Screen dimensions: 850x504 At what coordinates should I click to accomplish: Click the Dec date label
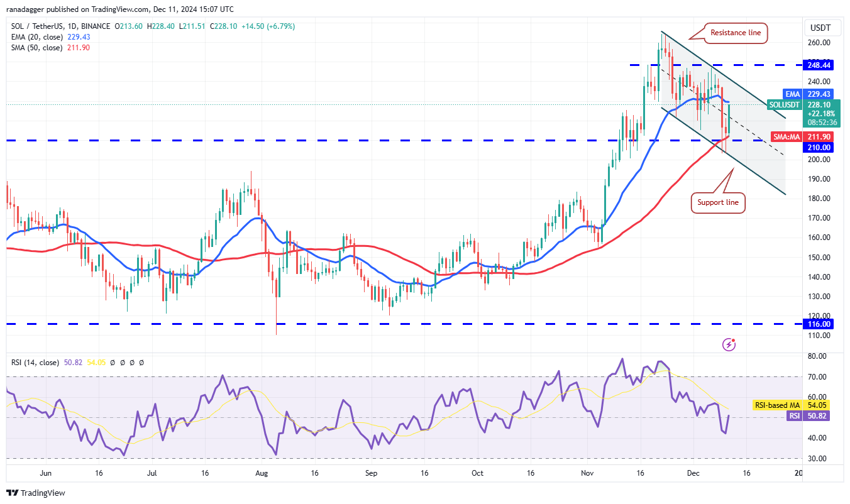coord(692,473)
